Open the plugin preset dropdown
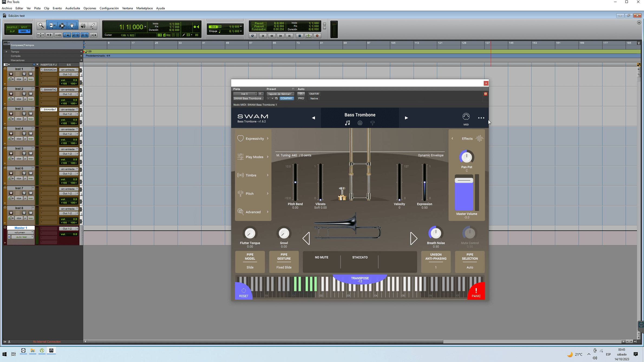 click(280, 94)
